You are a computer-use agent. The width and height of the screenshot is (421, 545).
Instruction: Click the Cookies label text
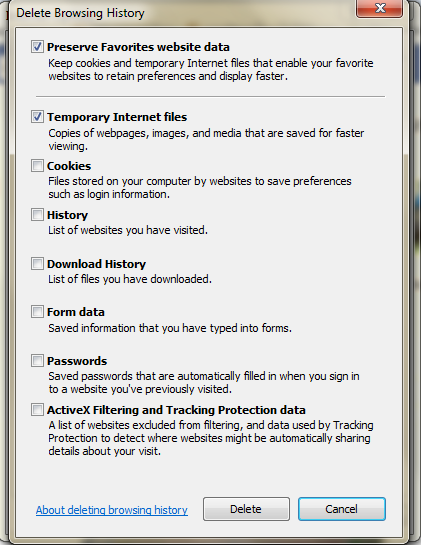pyautogui.click(x=69, y=166)
